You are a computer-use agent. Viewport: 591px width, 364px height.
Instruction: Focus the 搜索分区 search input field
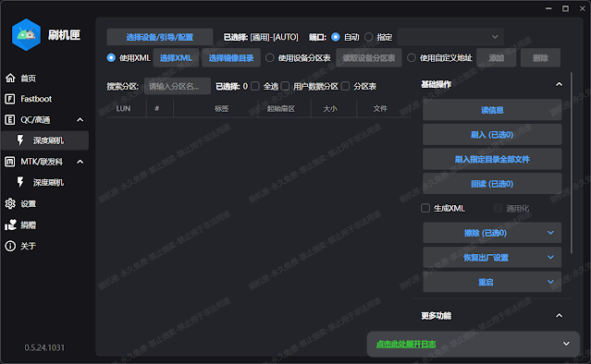coord(178,86)
